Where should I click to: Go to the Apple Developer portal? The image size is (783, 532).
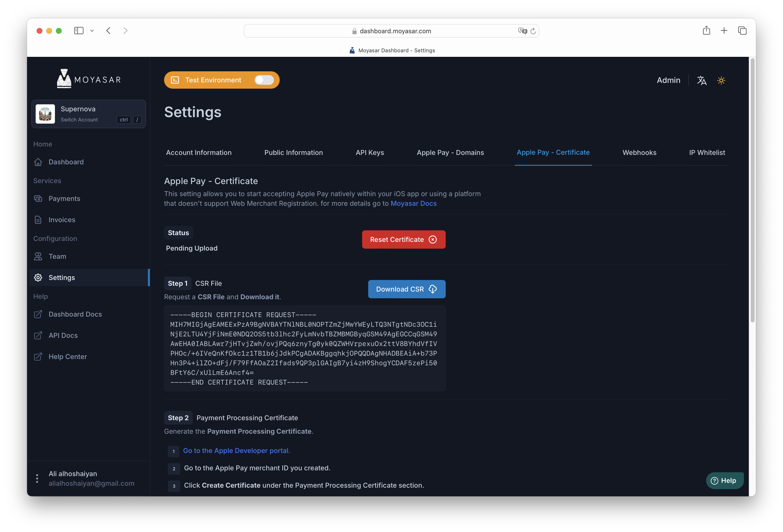tap(236, 451)
